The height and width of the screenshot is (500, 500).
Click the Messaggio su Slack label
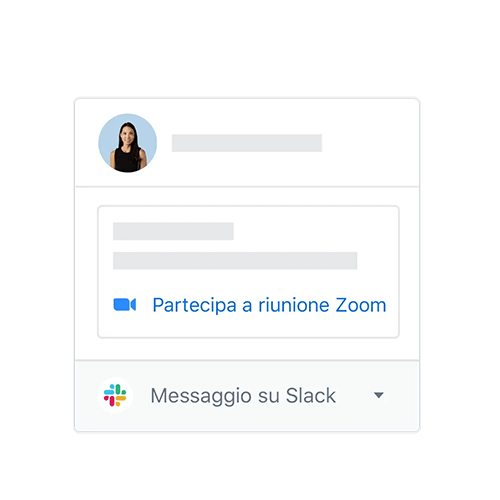(x=243, y=396)
